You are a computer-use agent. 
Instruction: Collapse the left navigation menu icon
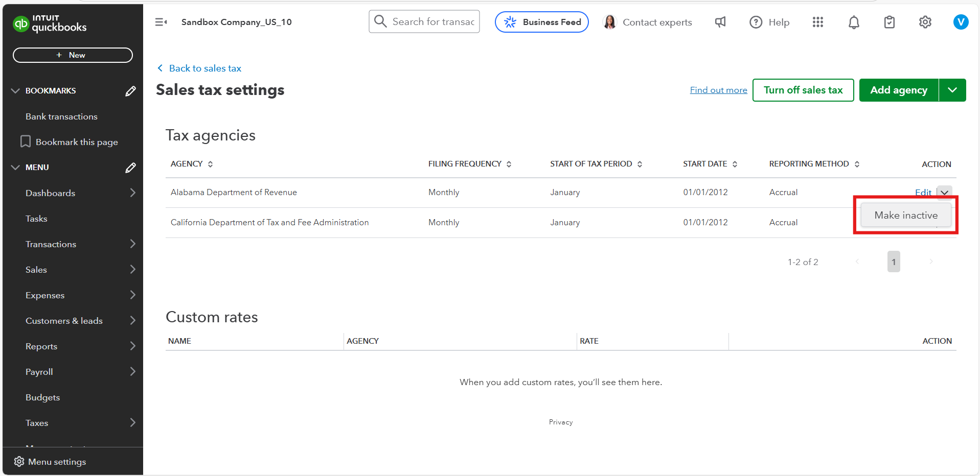click(161, 22)
